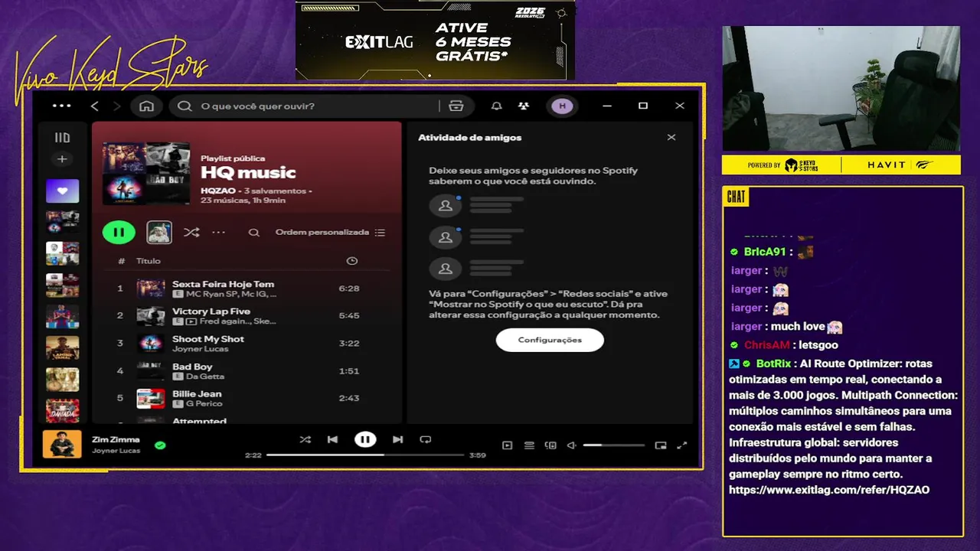The width and height of the screenshot is (980, 551).
Task: Open the recommended artist thumbnail beside pause
Action: coord(159,232)
